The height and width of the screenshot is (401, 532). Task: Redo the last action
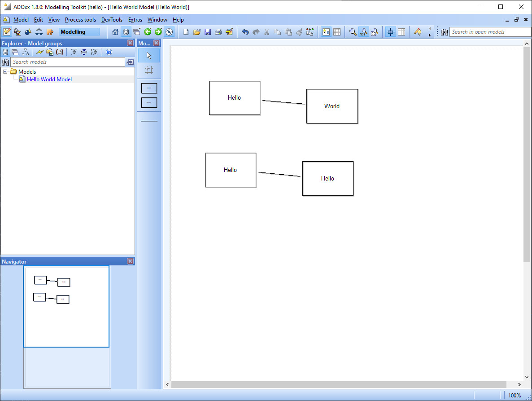pyautogui.click(x=256, y=32)
